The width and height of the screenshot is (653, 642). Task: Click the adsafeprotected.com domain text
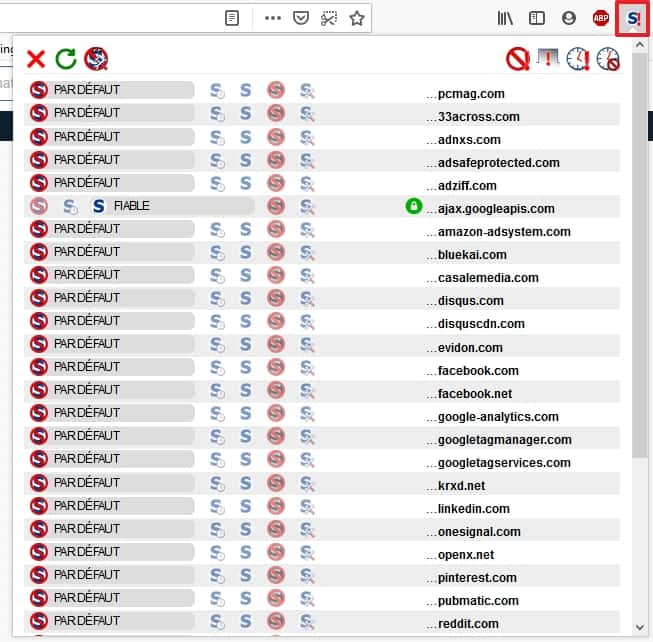tap(498, 163)
